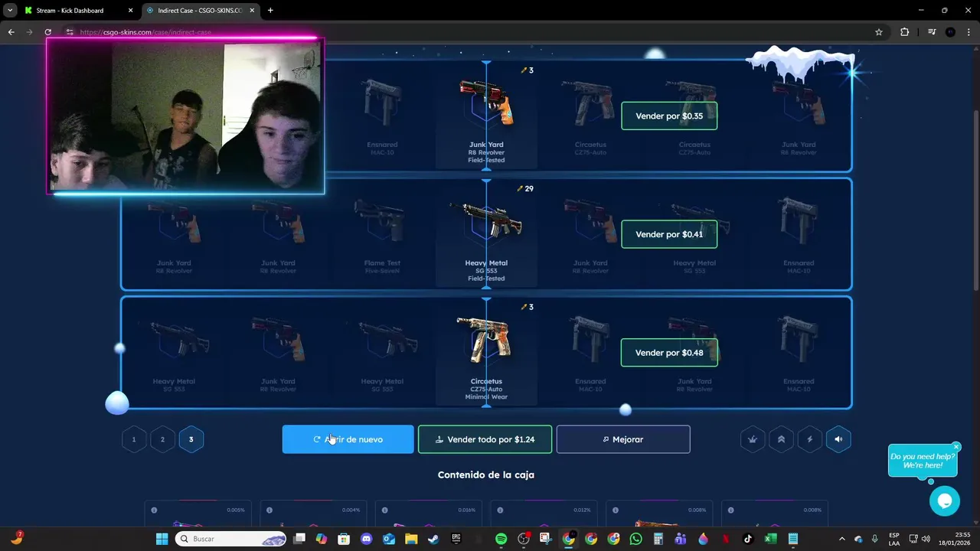Open info icon on the 0.005% item card
Viewport: 980px width, 551px height.
(x=154, y=510)
